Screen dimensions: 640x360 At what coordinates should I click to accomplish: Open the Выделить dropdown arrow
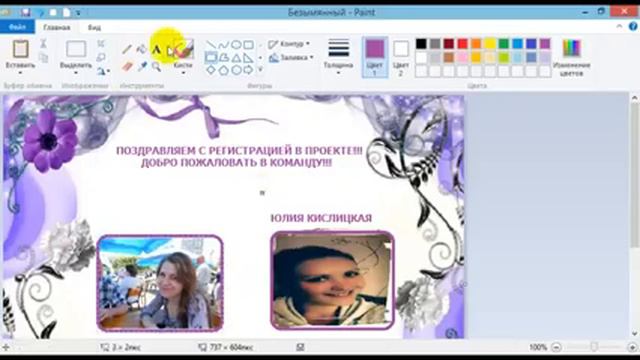click(x=76, y=73)
